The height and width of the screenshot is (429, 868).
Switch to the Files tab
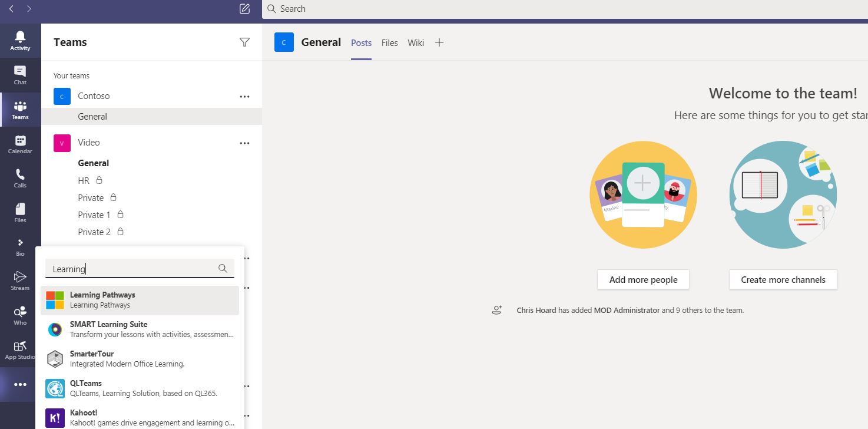point(389,42)
